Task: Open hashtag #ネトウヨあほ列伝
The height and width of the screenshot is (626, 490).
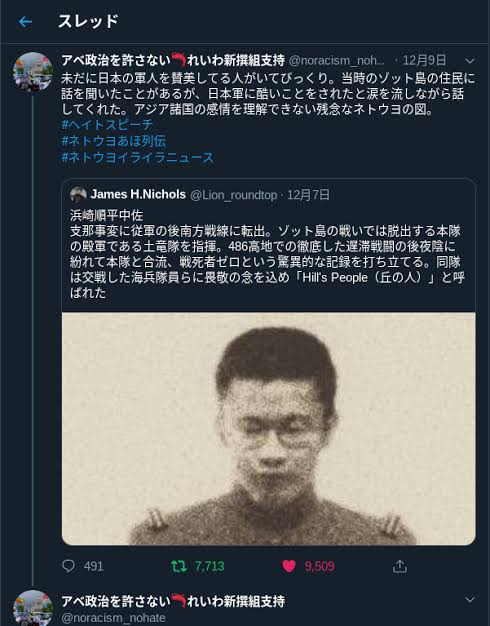Action: 114,141
